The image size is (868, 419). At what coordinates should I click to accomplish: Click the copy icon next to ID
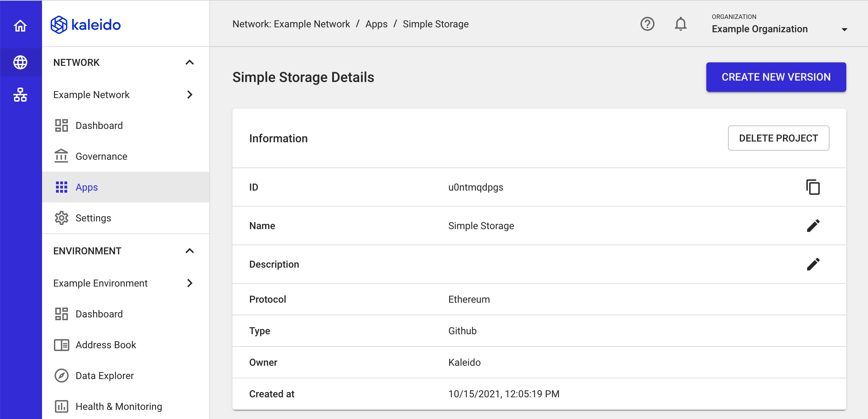coord(813,187)
